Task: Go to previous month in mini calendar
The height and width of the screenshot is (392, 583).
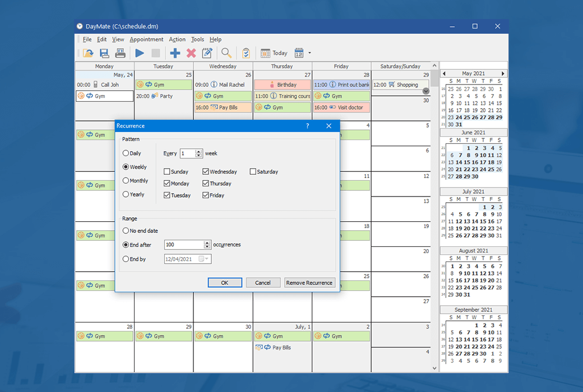Action: 444,73
